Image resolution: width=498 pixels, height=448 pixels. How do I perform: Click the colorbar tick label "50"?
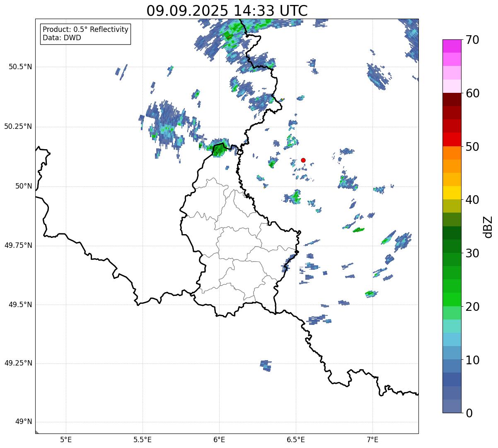coord(472,147)
